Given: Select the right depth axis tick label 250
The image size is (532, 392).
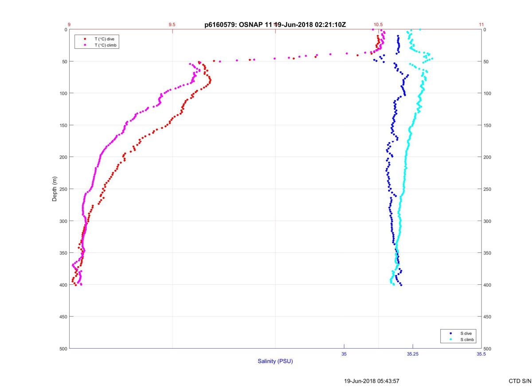Looking at the screenshot, I should tap(488, 189).
